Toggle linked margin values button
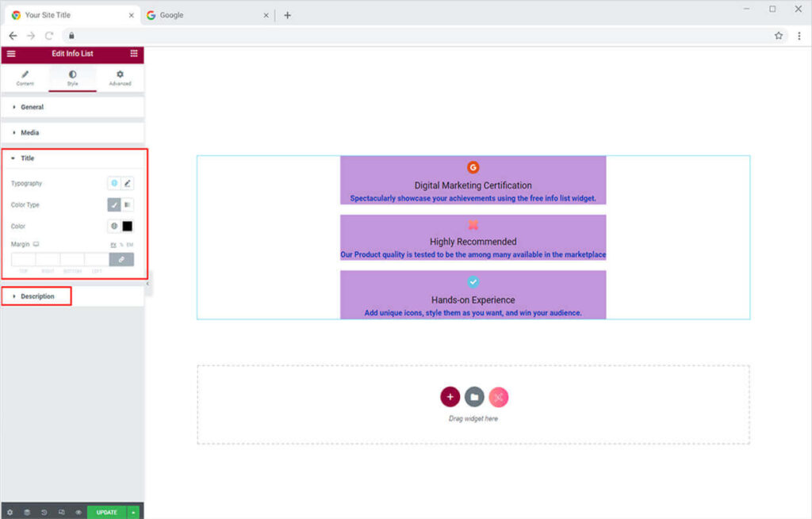Image resolution: width=812 pixels, height=519 pixels. pyautogui.click(x=121, y=259)
